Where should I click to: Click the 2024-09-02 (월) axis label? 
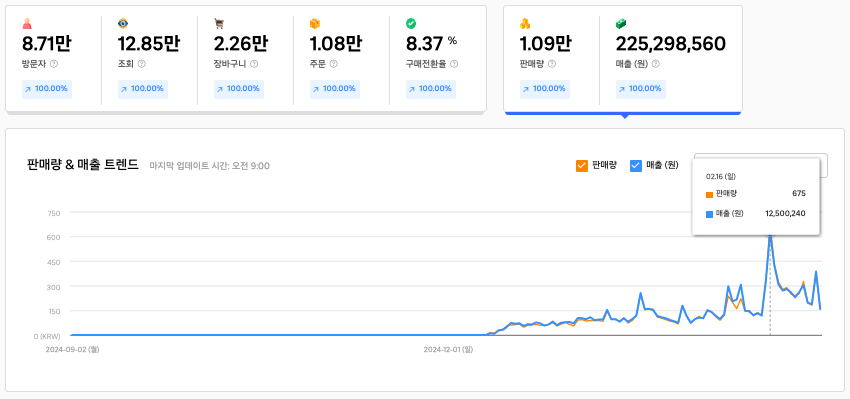(x=72, y=350)
